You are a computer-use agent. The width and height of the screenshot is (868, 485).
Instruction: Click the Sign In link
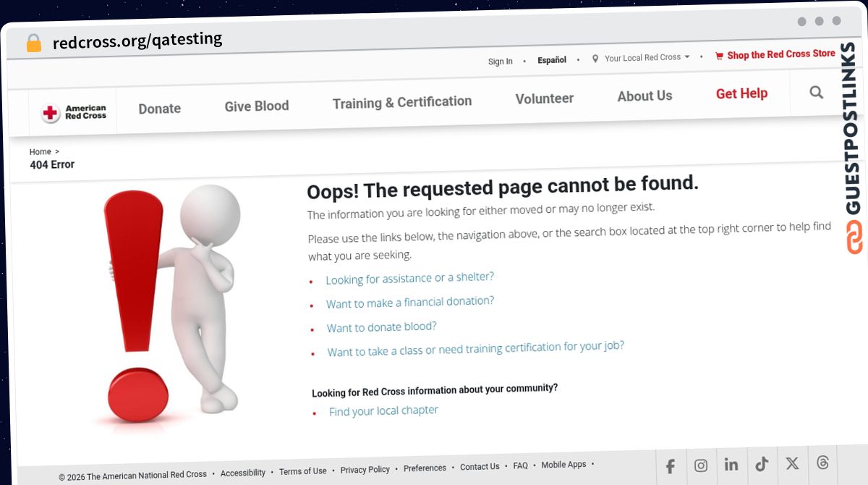501,62
